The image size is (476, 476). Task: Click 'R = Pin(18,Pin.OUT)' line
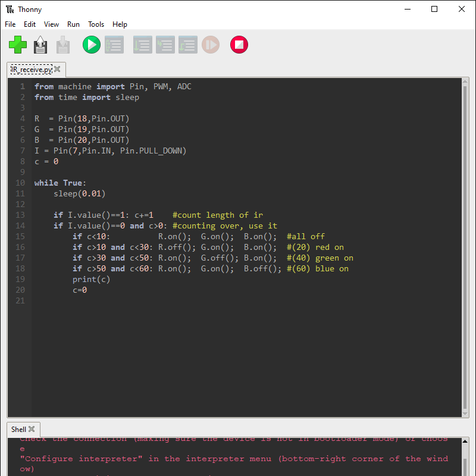tap(82, 118)
